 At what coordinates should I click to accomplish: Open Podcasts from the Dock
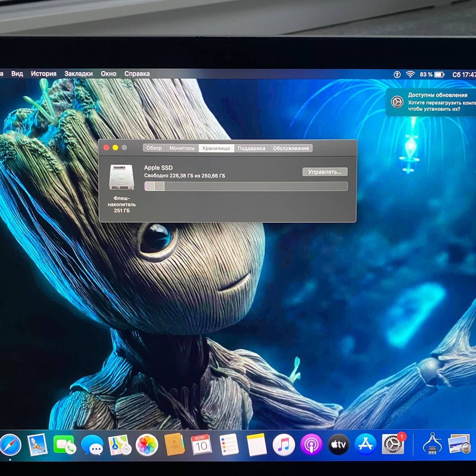311,445
